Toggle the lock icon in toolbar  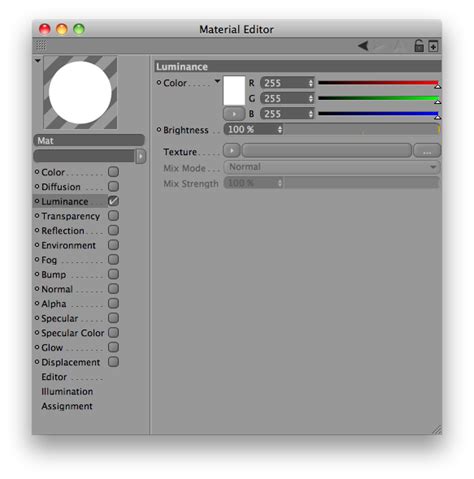coord(419,46)
